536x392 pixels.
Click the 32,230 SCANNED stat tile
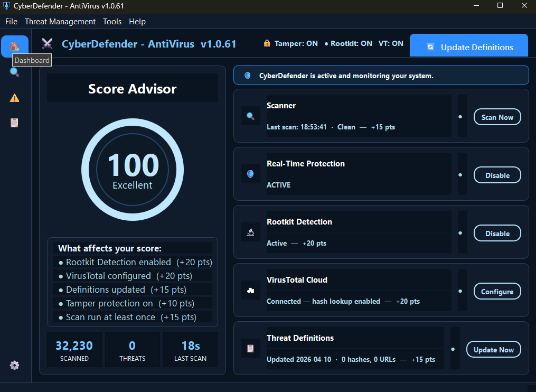(x=74, y=350)
